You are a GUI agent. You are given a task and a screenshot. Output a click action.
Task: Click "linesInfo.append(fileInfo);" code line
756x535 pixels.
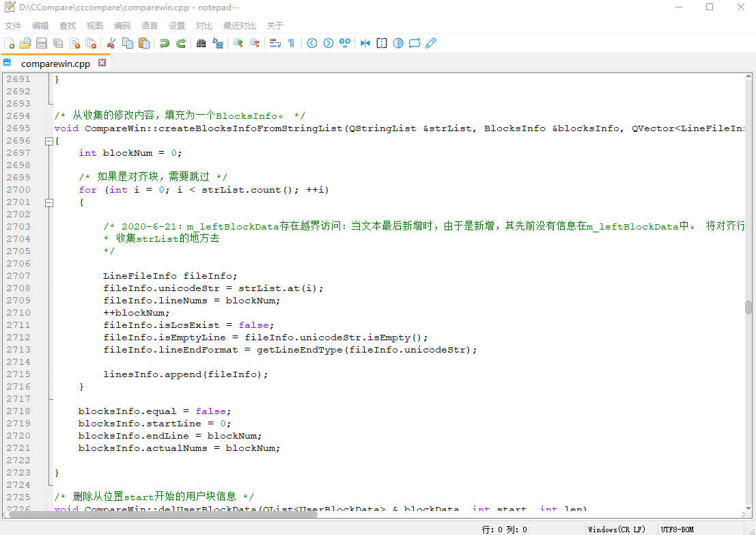[x=186, y=374]
